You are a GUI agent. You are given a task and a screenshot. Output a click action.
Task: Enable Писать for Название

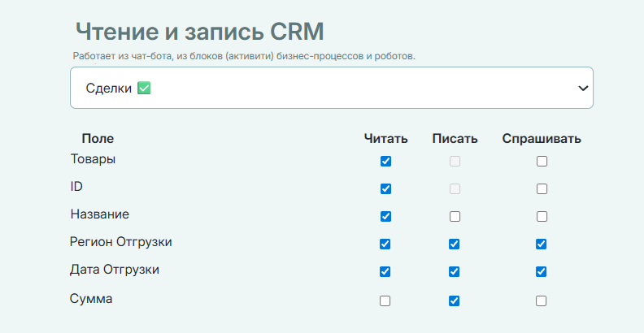click(x=455, y=216)
